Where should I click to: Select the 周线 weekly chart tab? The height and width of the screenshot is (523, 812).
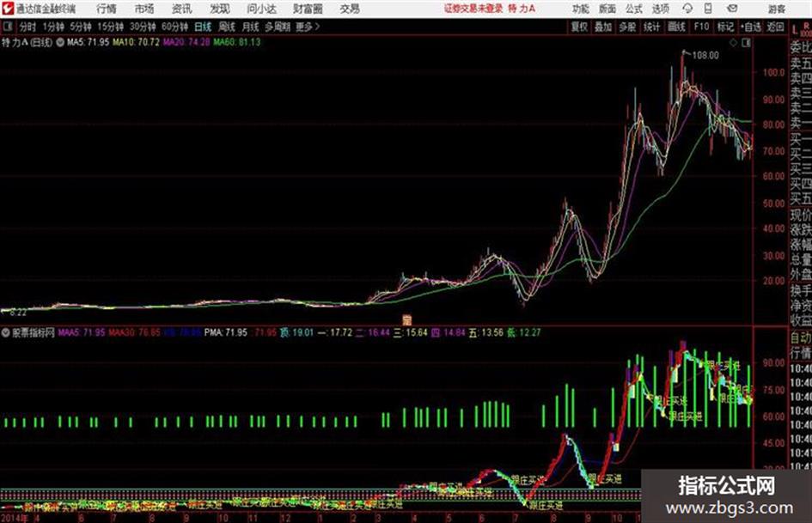(x=227, y=27)
